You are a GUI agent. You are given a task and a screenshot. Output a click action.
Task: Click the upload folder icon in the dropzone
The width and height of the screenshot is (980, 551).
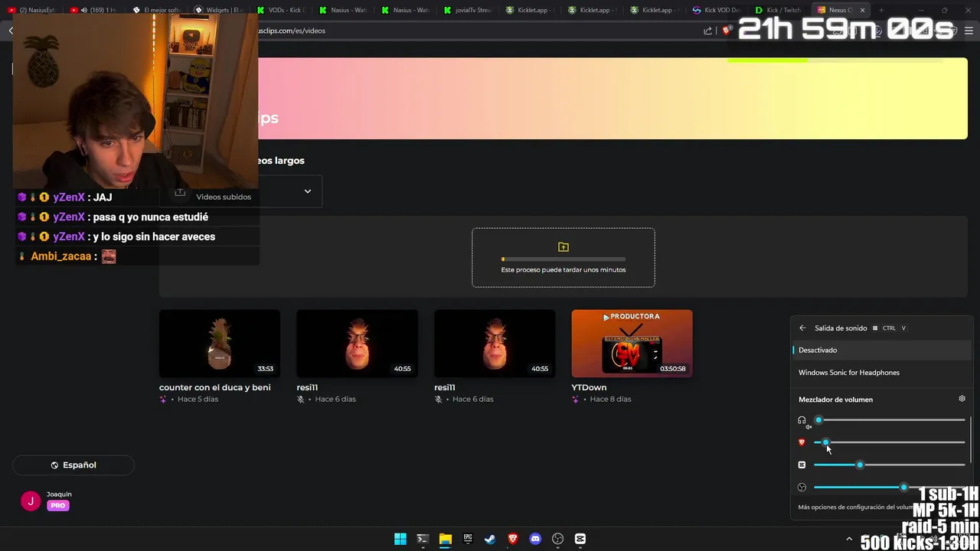[x=563, y=247]
